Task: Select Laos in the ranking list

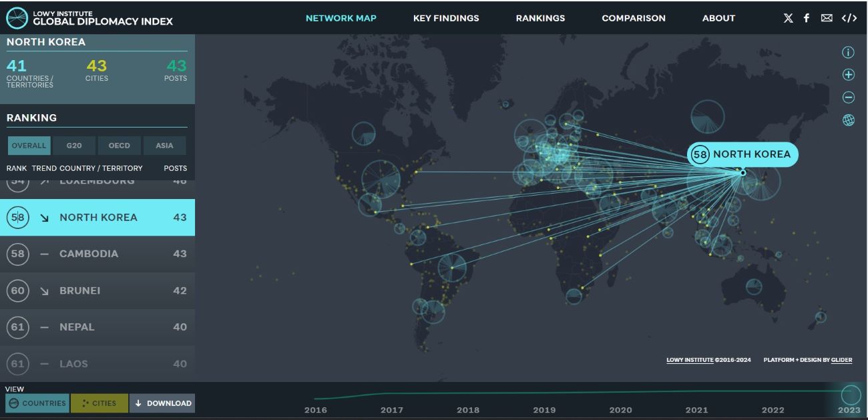Action: point(97,364)
